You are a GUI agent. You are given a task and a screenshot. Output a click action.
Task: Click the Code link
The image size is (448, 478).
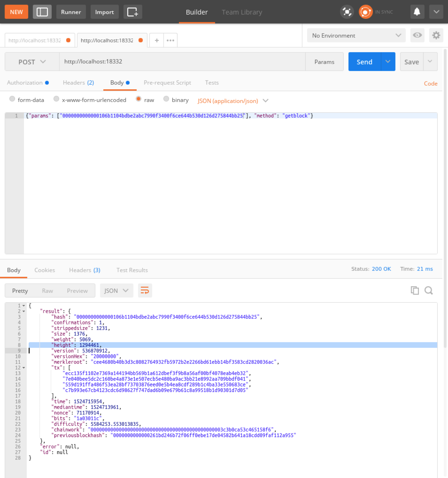tap(431, 83)
